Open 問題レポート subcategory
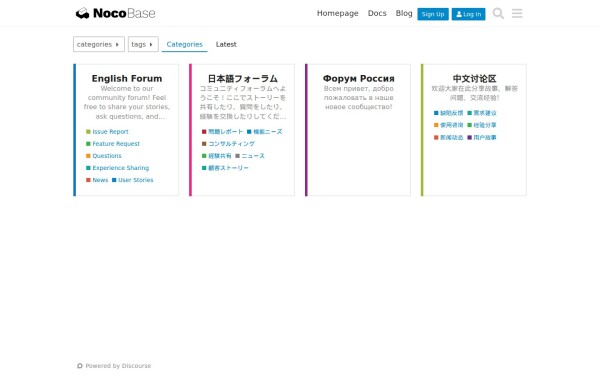Image resolution: width=600 pixels, height=375 pixels. coord(222,132)
